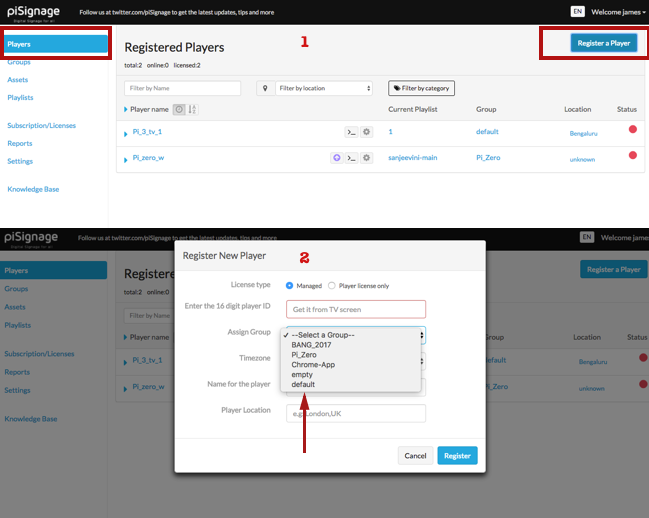Viewport: 649px width, 518px height.
Task: Click piSignage logo in dimmed page behind dialog
Action: pyautogui.click(x=31, y=239)
